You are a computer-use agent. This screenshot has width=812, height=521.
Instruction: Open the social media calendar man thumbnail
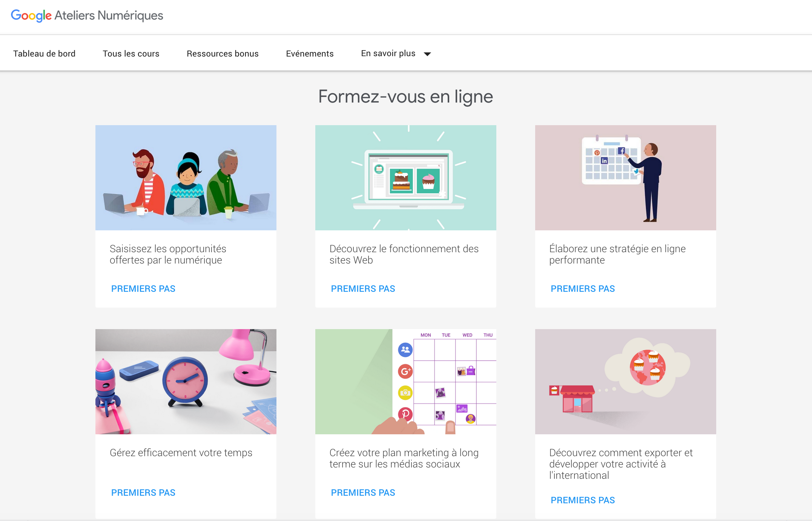pos(626,178)
